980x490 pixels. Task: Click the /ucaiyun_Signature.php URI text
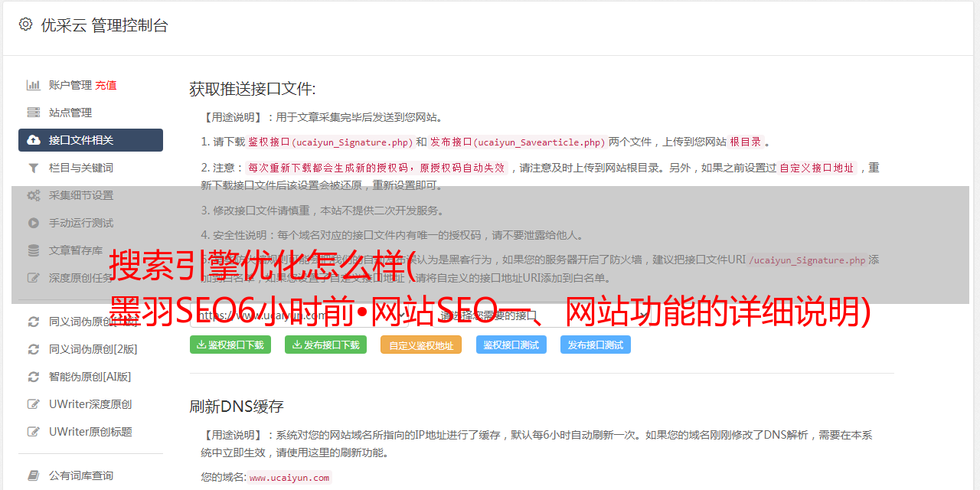tap(807, 260)
